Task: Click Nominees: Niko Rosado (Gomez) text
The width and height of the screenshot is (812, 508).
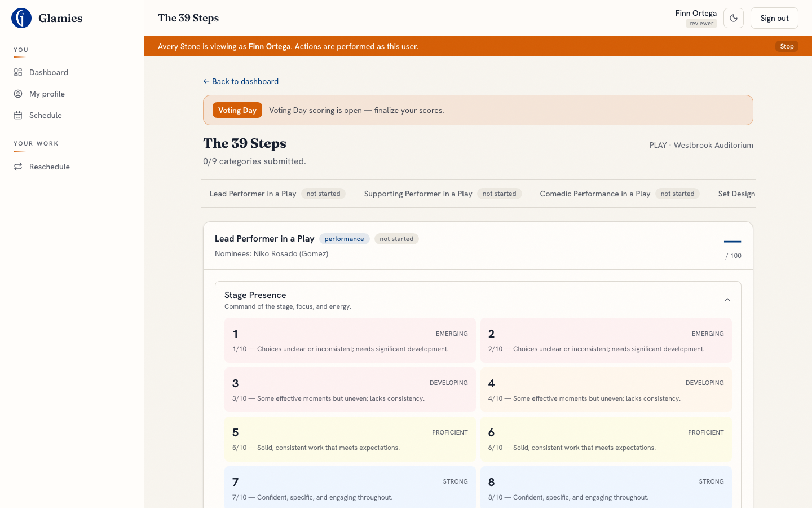Action: click(271, 253)
